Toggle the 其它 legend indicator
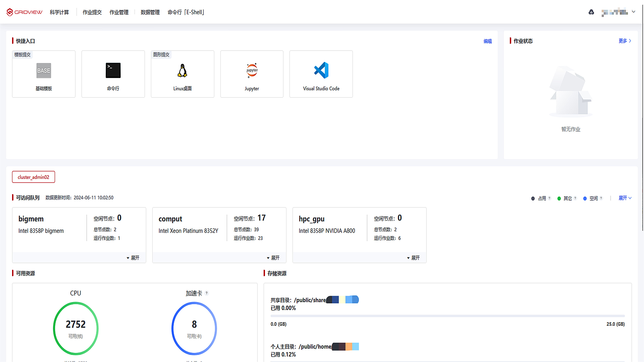Image resolution: width=644 pixels, height=362 pixels. 559,198
